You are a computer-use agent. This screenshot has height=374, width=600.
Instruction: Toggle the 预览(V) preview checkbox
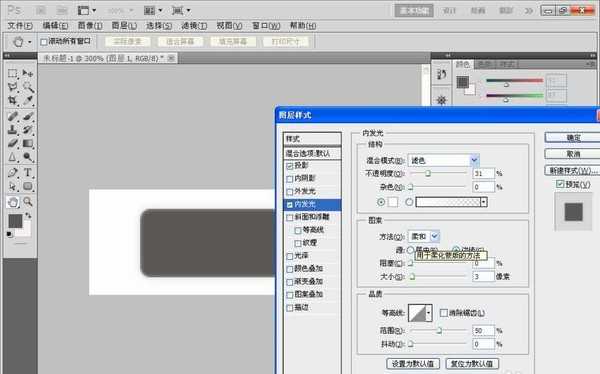coord(560,184)
